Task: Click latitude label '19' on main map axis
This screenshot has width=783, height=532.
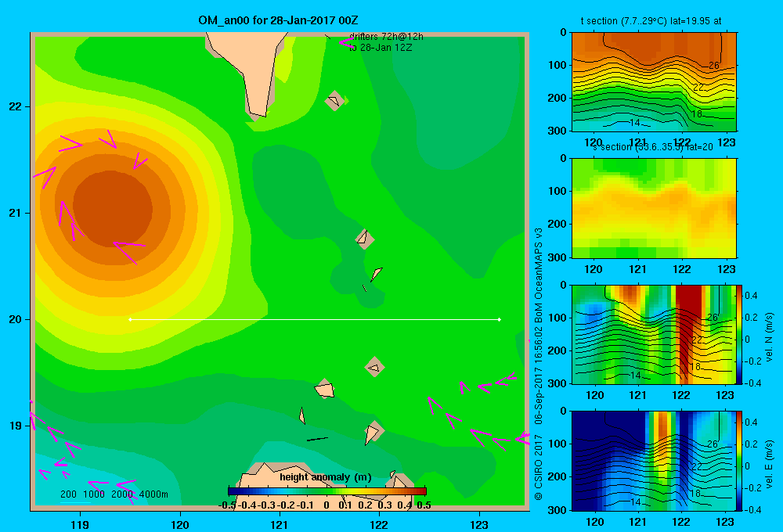Action: (15, 426)
